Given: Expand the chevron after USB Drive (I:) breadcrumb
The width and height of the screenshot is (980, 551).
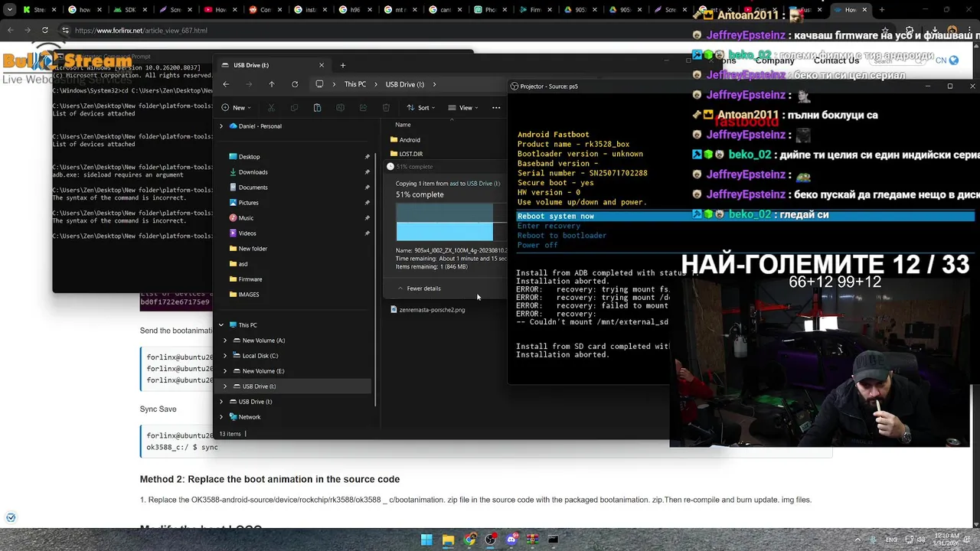Looking at the screenshot, I should point(434,84).
